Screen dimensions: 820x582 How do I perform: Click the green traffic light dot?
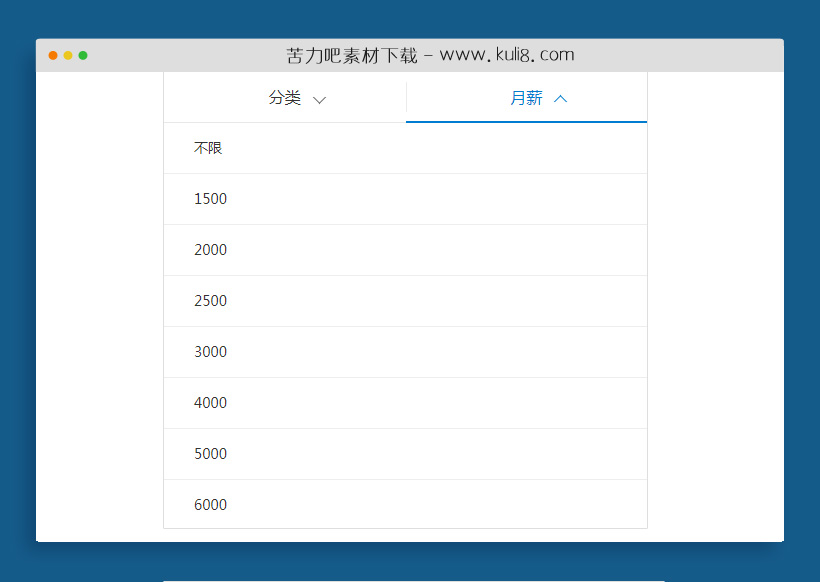pos(83,57)
